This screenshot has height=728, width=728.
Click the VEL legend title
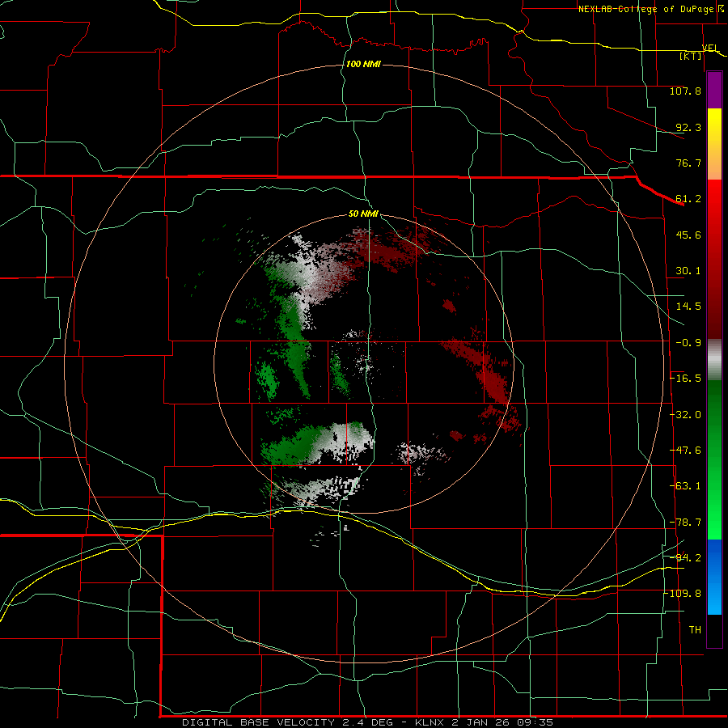coord(710,48)
